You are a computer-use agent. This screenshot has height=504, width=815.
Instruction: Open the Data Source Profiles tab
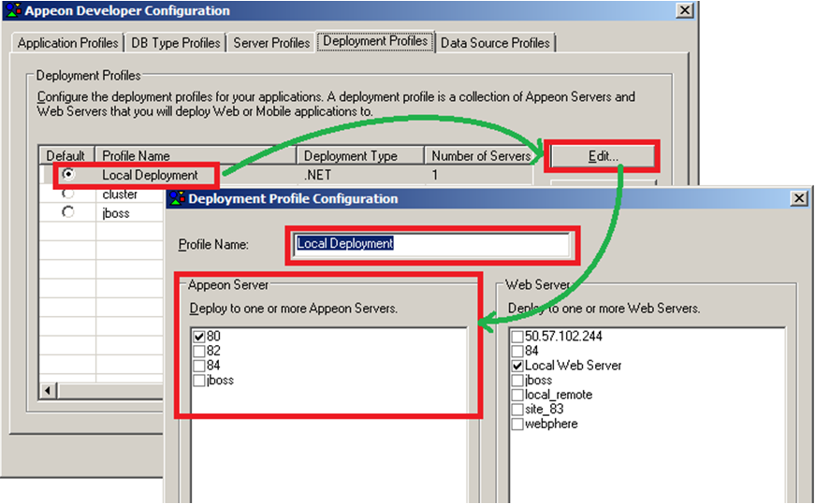tap(495, 43)
